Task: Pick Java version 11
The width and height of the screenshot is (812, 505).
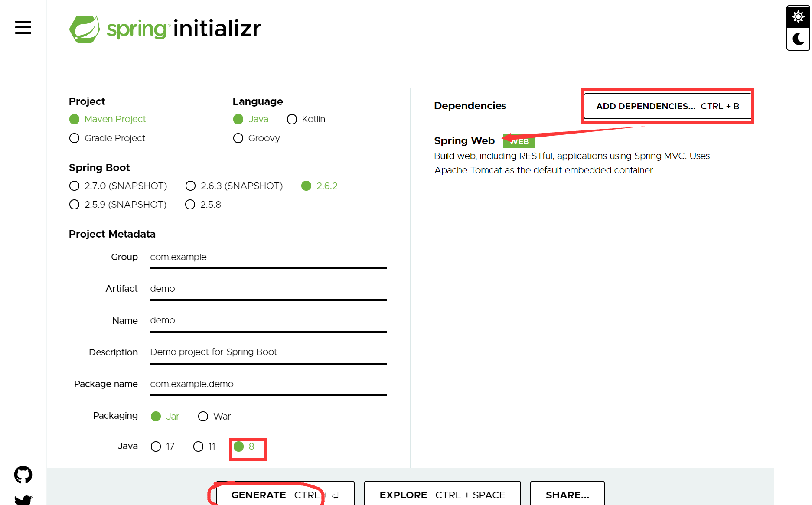Action: coord(204,446)
